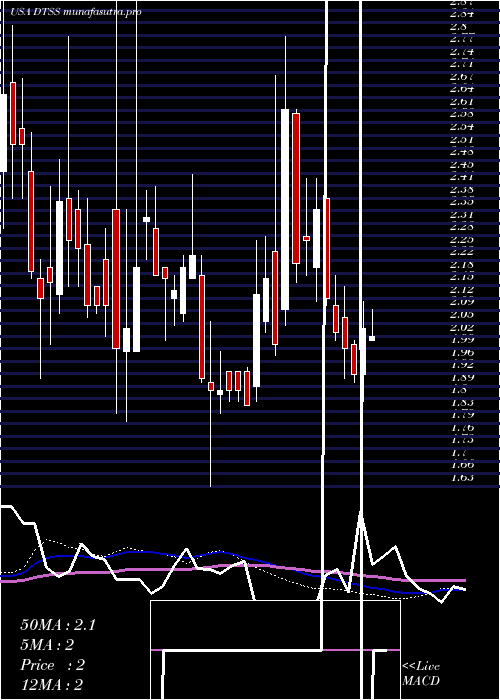Click the 1.83 price axis label
This screenshot has width=500, height=700.
coord(462,402)
